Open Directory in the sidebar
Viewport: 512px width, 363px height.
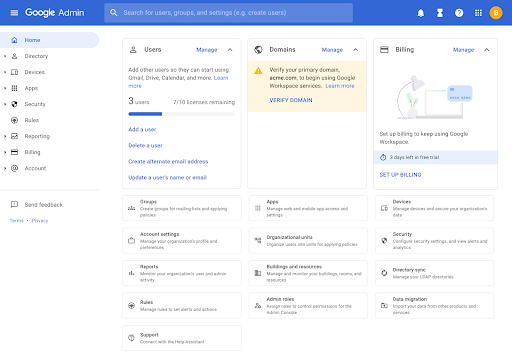click(36, 56)
